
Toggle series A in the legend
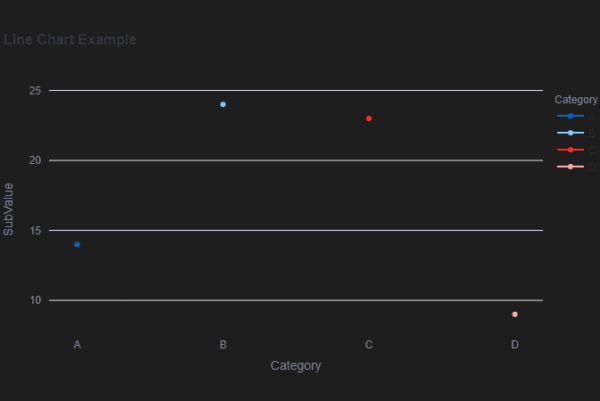pos(576,116)
